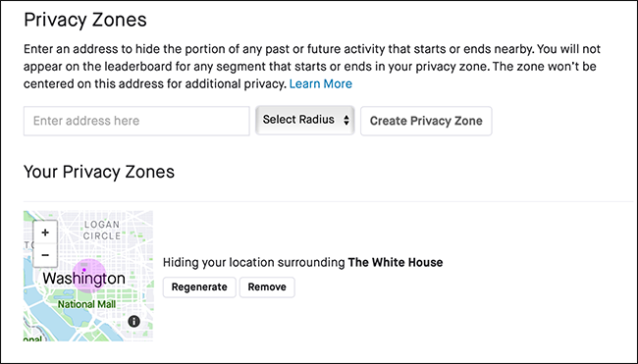The image size is (638, 364).
Task: Click the up-down arrows on Select Radius
Action: (346, 120)
